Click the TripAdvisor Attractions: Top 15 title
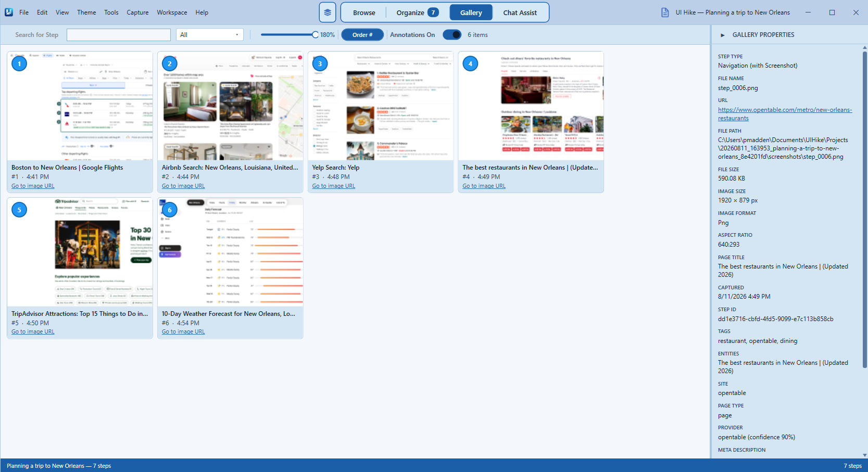The width and height of the screenshot is (868, 472). click(80, 314)
